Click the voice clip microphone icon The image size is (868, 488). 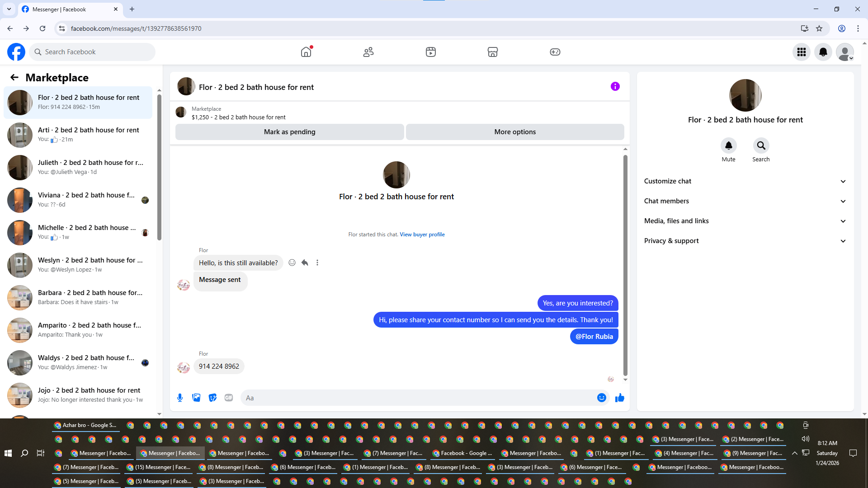pyautogui.click(x=180, y=398)
